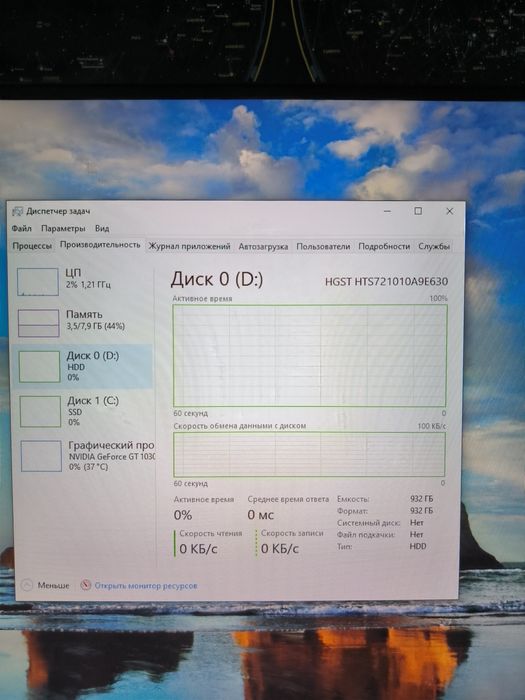Click the Диск 0 mini graph thumbnail
The width and height of the screenshot is (525, 700).
(x=40, y=367)
